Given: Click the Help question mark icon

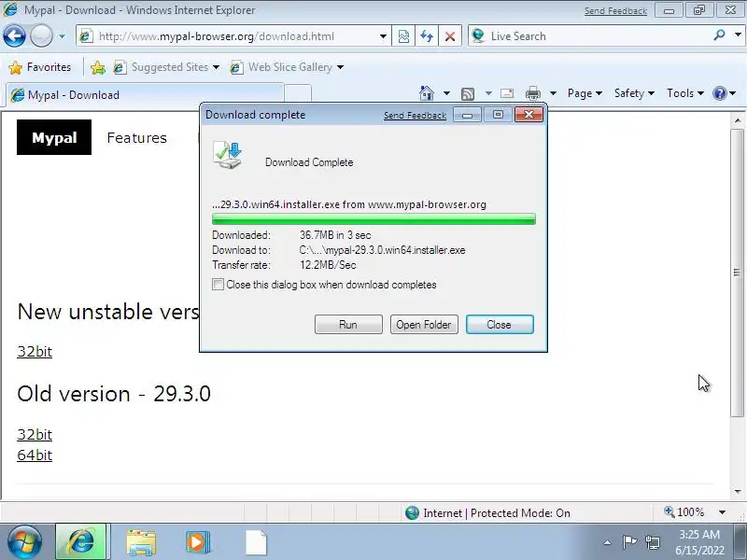Looking at the screenshot, I should tap(719, 93).
